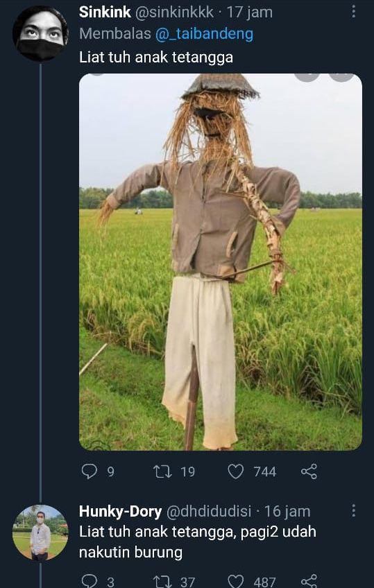Open tweet text "Liat tuh anak tetangga"

(x=156, y=58)
